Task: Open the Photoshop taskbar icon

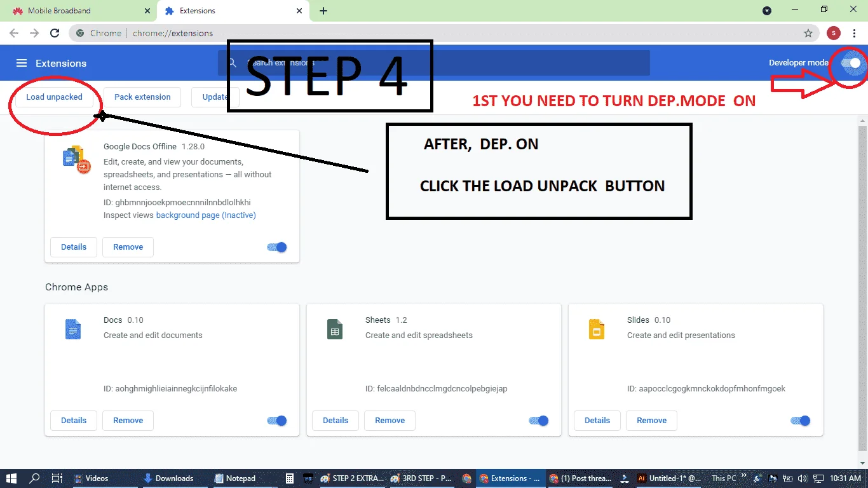Action: [309, 478]
